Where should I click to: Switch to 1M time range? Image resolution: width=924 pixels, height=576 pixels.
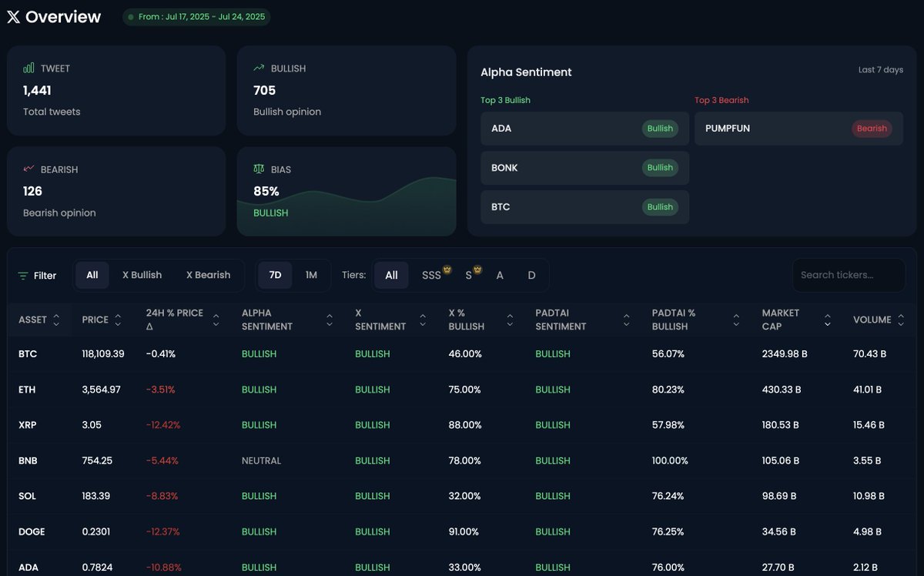[311, 275]
